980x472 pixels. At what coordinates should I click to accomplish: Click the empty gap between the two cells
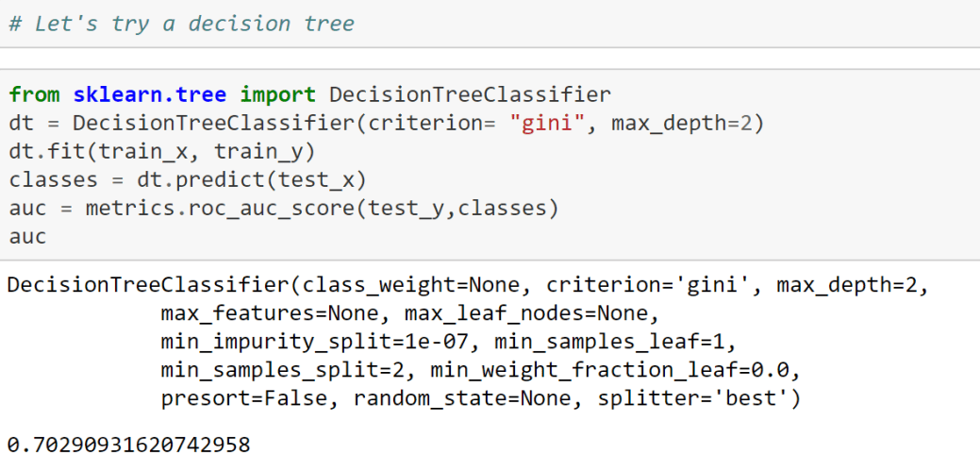tap(490, 59)
